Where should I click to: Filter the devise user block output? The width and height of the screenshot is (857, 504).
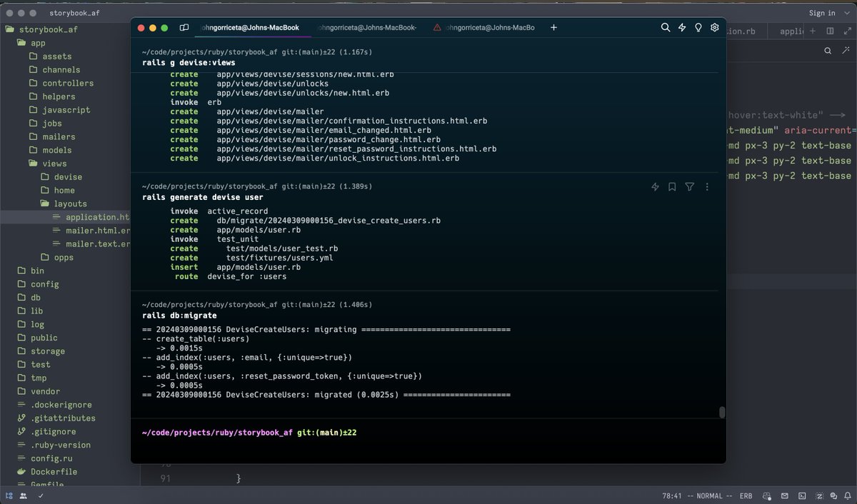pos(689,187)
